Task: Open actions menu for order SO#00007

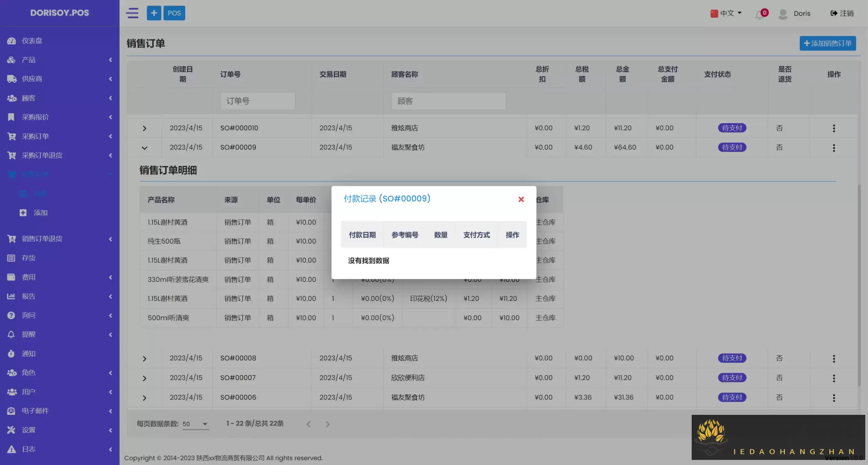Action: click(x=834, y=378)
